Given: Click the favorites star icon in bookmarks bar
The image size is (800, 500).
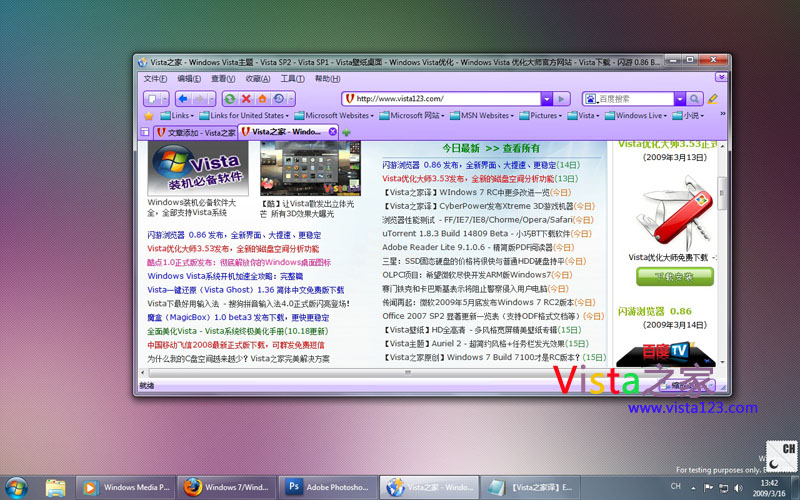Looking at the screenshot, I should 149,116.
